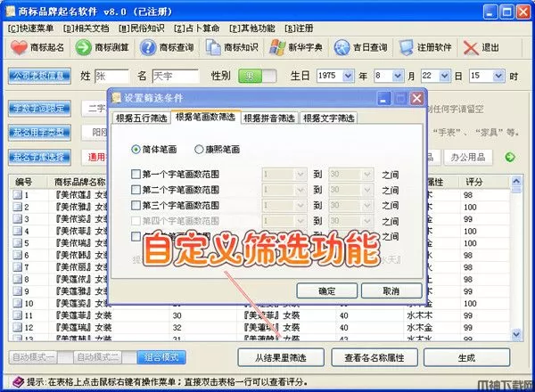Toggle the 性别 gender switch
The height and width of the screenshot is (392, 535).
[258, 76]
